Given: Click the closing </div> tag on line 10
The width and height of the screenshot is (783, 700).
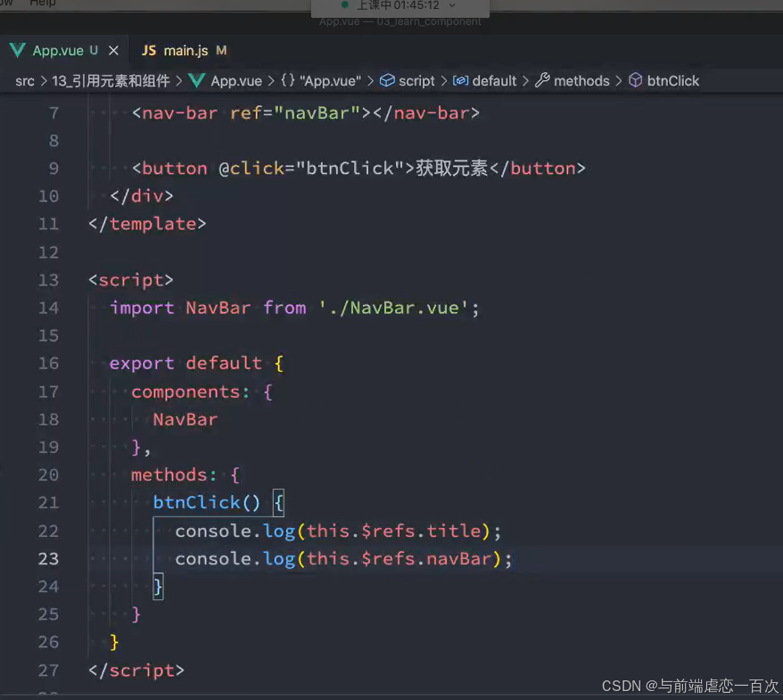Looking at the screenshot, I should pos(142,196).
